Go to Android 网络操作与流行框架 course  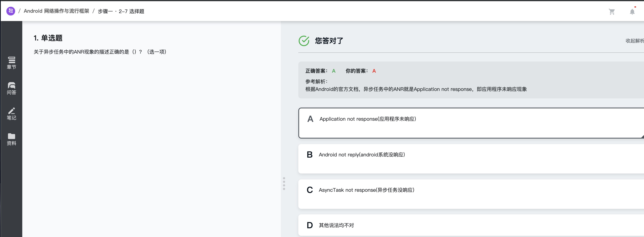pyautogui.click(x=56, y=11)
